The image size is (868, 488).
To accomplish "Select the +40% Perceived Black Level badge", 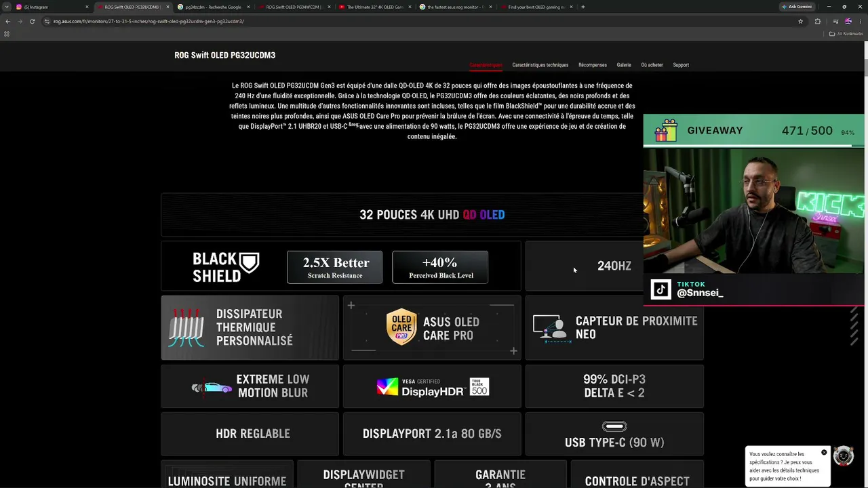I will point(440,267).
